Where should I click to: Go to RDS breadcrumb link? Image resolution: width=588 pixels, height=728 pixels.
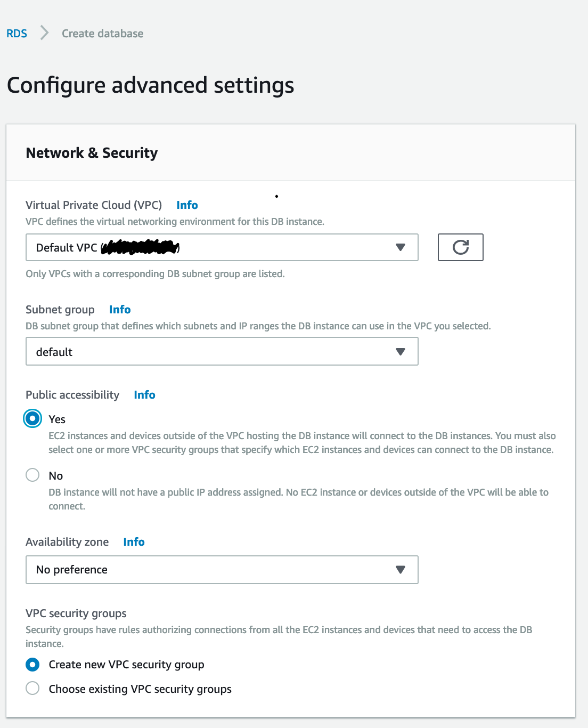click(17, 34)
